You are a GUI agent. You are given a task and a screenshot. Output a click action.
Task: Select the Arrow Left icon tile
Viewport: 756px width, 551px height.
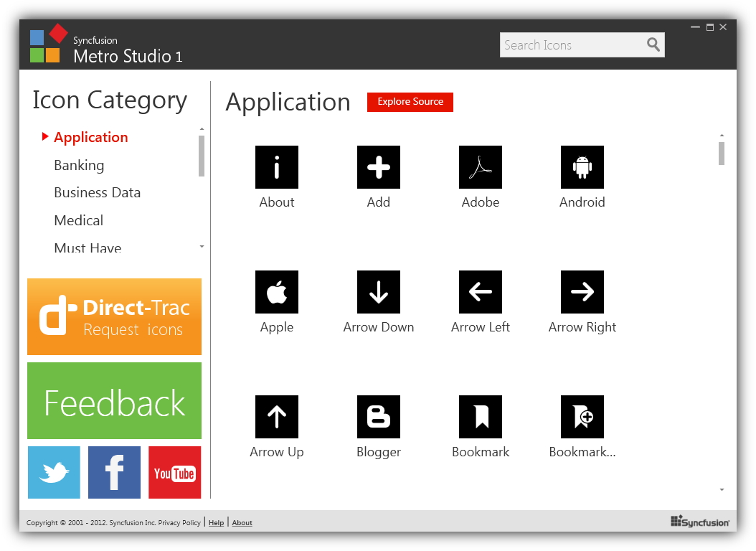pyautogui.click(x=481, y=292)
